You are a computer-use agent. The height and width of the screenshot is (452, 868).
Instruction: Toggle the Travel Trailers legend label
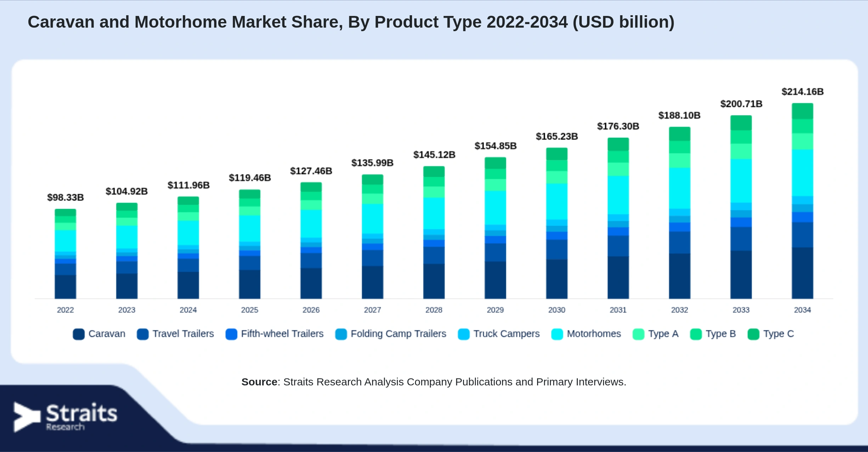coord(183,334)
